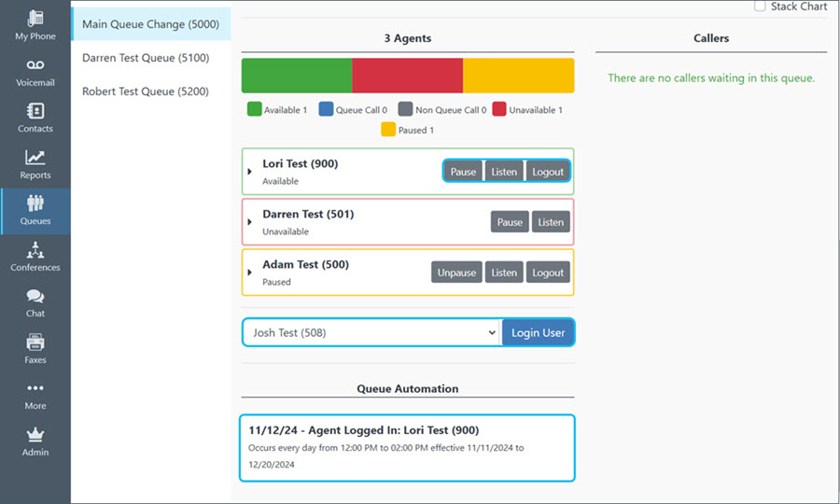Screen dimensions: 840x504
Task: Open the Agent Logged In automation entry
Action: pyautogui.click(x=407, y=448)
